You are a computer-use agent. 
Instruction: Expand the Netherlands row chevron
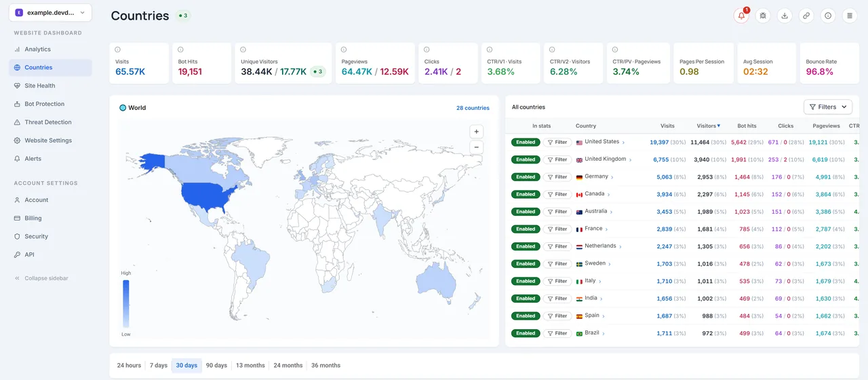click(620, 246)
